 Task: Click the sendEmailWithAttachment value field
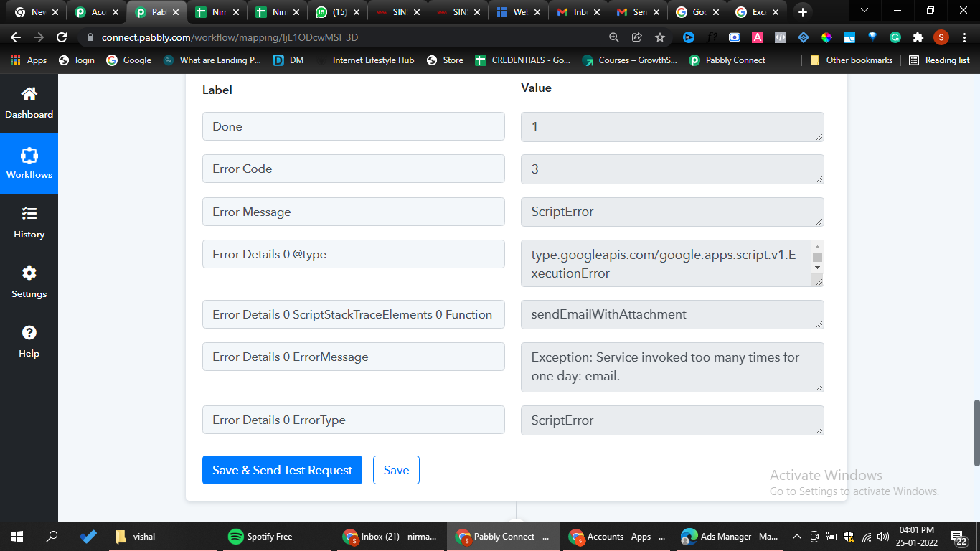click(672, 314)
